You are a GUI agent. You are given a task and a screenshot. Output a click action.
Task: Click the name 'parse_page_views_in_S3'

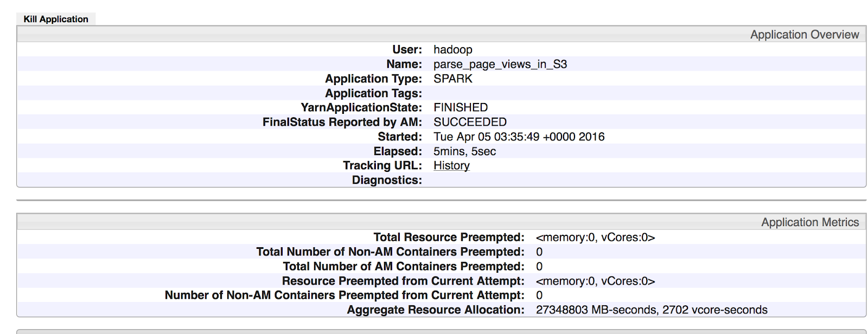point(500,64)
